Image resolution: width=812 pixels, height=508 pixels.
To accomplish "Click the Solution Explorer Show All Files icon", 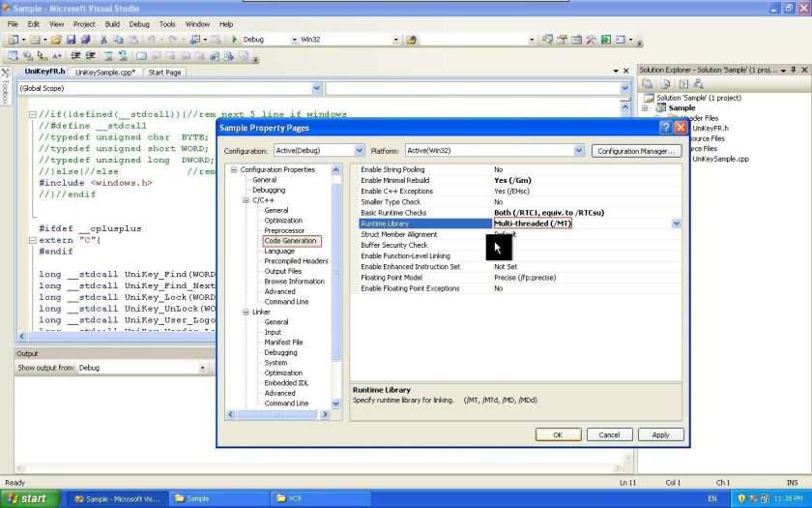I will pos(665,83).
